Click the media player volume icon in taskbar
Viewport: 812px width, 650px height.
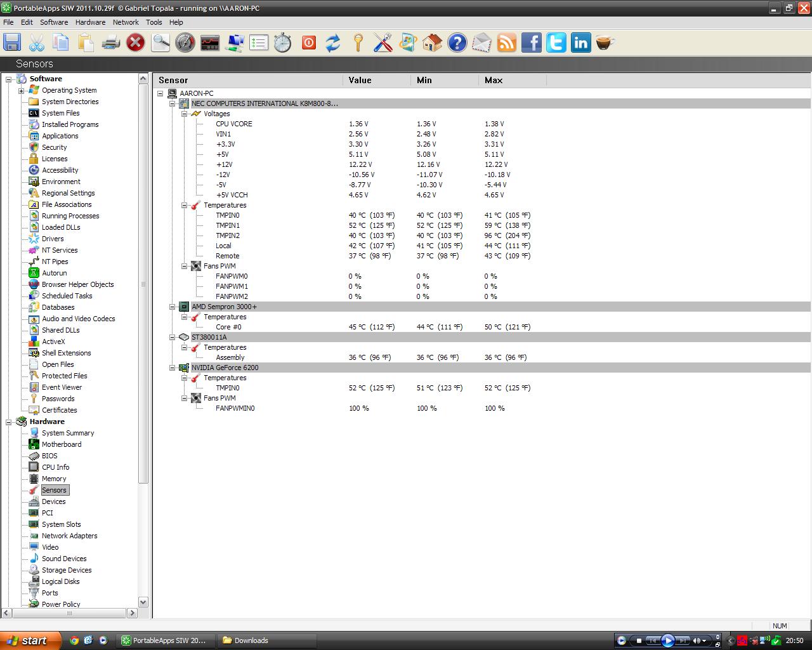point(696,640)
